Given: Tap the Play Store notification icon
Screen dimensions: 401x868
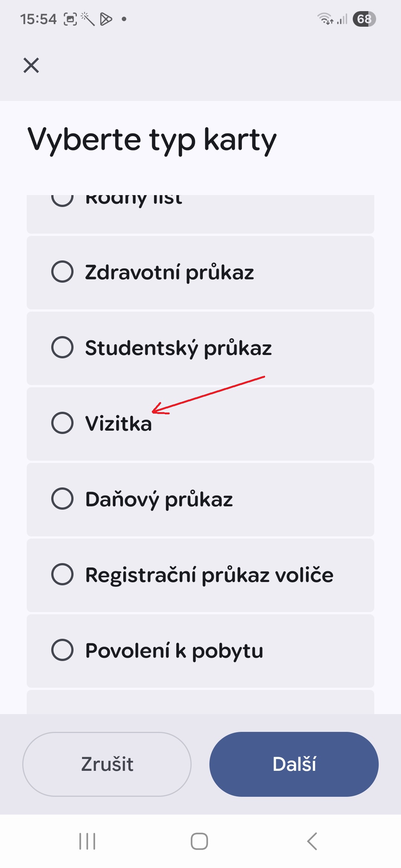Looking at the screenshot, I should (106, 19).
